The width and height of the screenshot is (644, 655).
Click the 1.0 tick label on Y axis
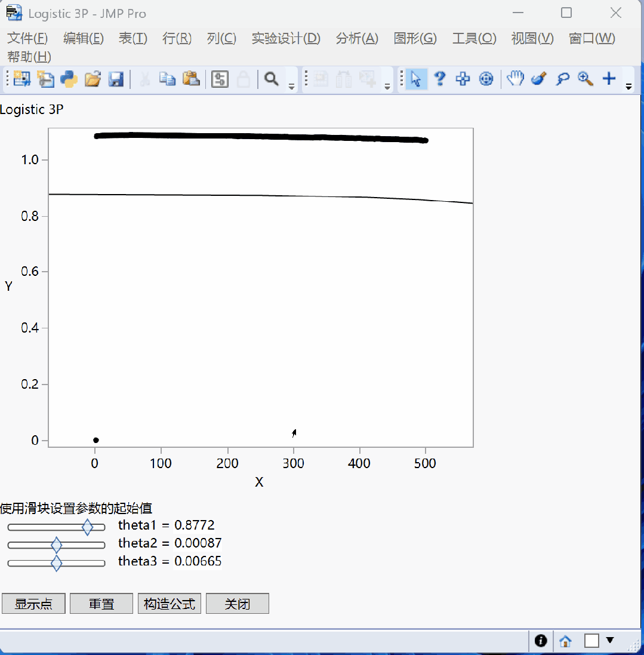coord(30,159)
